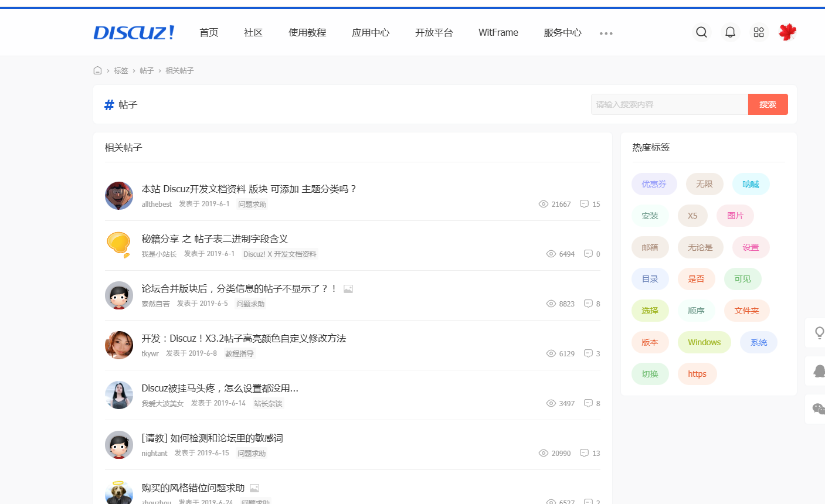Go to 使用教程 in the top navigation
The height and width of the screenshot is (504, 825).
[307, 33]
